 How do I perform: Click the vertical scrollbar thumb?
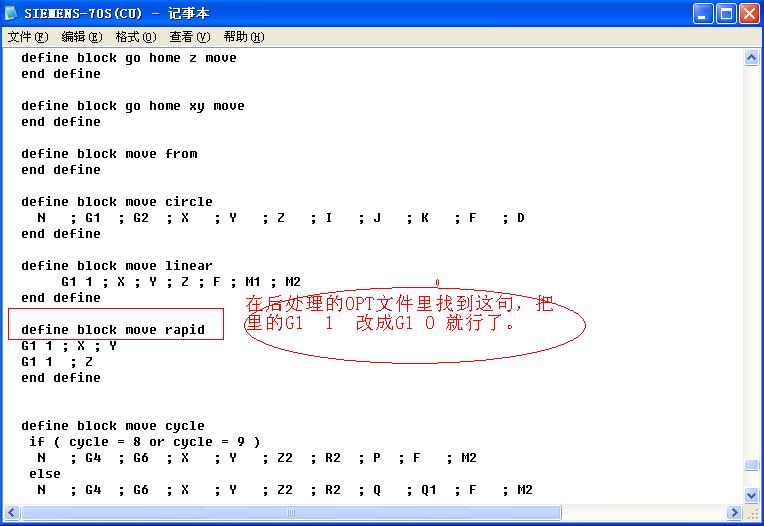(x=751, y=465)
